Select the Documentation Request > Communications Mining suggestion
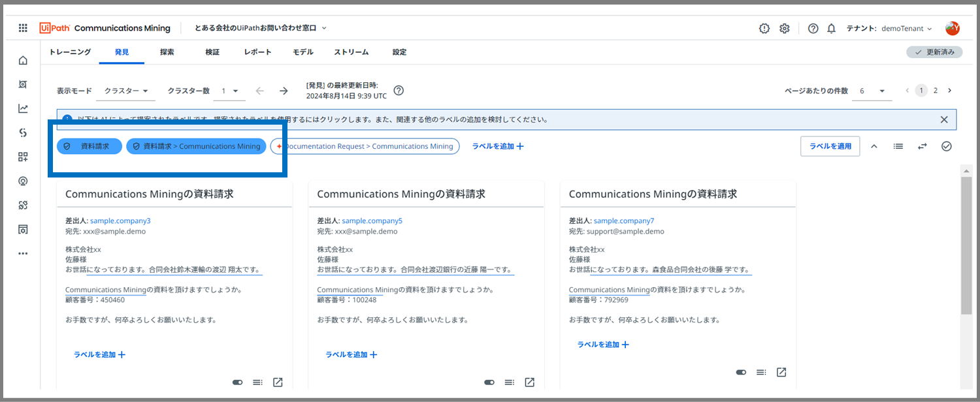Viewport: 980px width, 402px height. (x=365, y=146)
